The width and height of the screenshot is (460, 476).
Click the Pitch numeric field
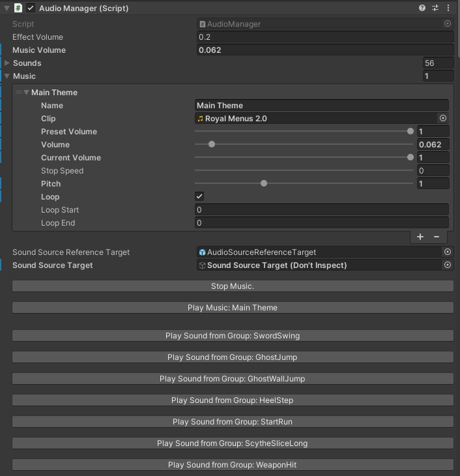pos(433,184)
